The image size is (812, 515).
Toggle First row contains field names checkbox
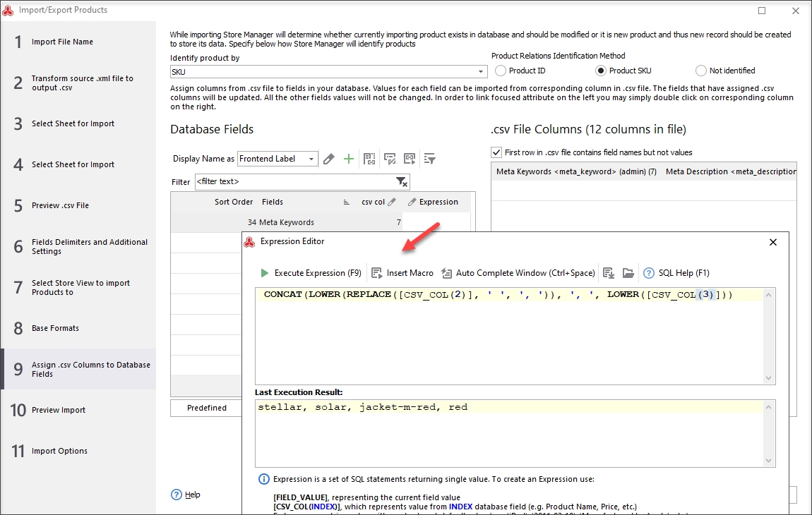496,152
